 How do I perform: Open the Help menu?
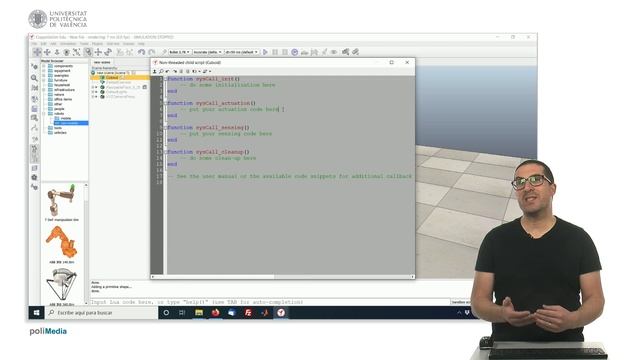pyautogui.click(x=141, y=44)
